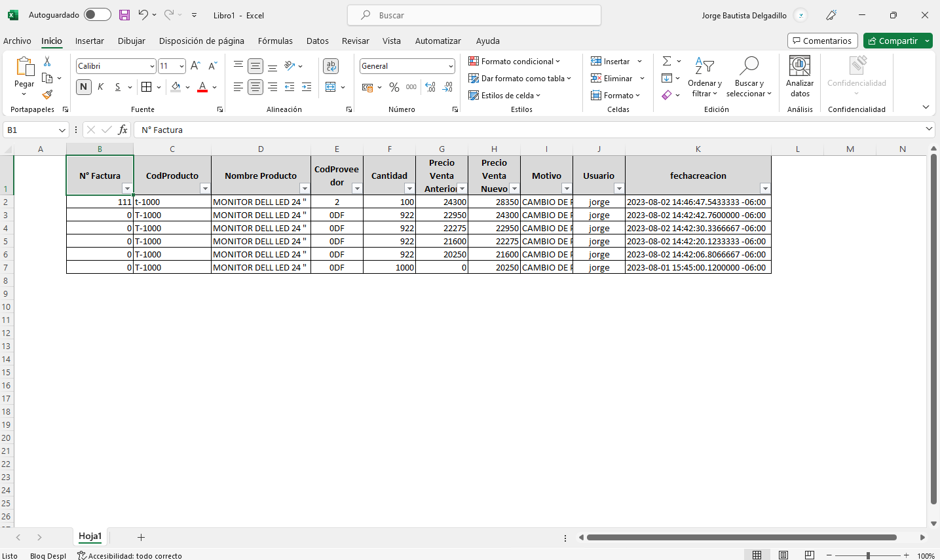Click the AutoSum sigma icon
This screenshot has height=560, width=940.
point(667,61)
